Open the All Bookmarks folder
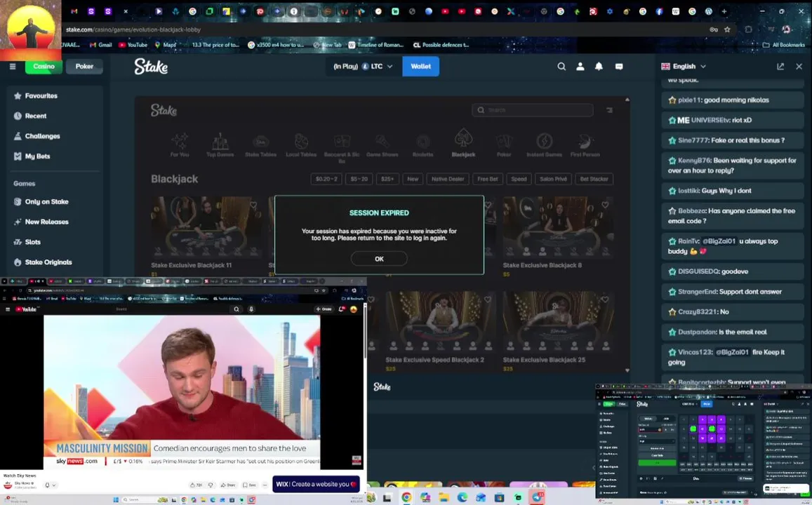Viewport: 812px width, 505px height. (783, 45)
